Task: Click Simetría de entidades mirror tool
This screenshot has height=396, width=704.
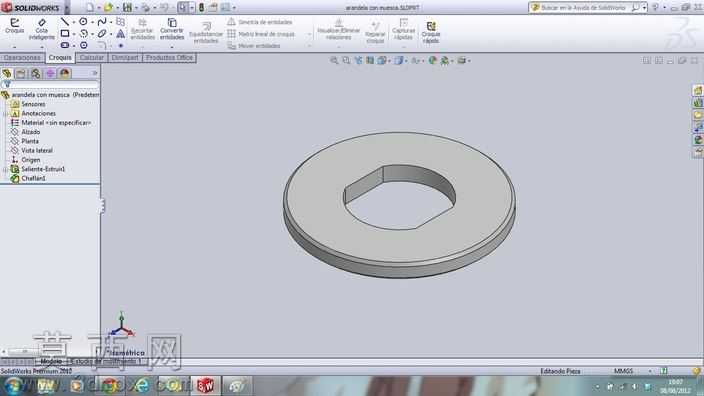Action: pos(260,22)
